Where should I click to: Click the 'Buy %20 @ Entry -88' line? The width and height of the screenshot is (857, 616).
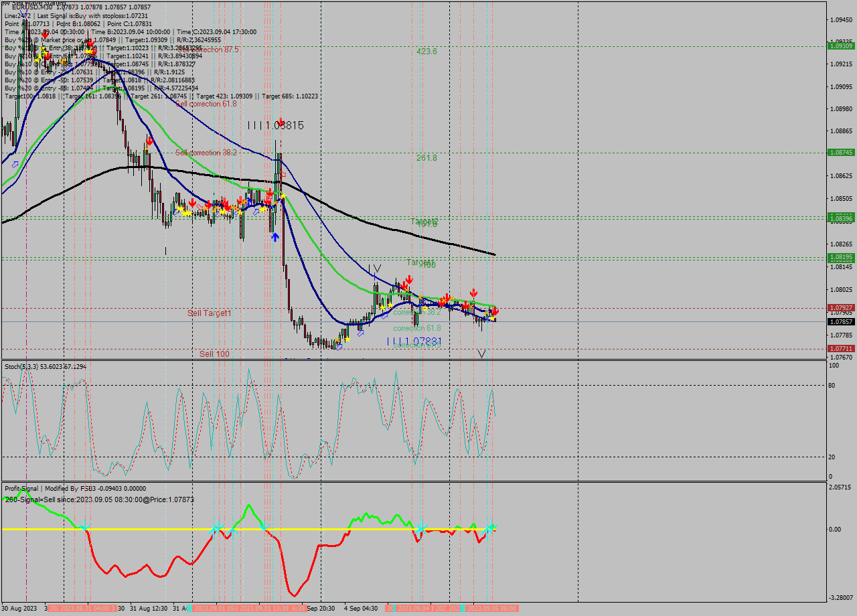(x=101, y=88)
